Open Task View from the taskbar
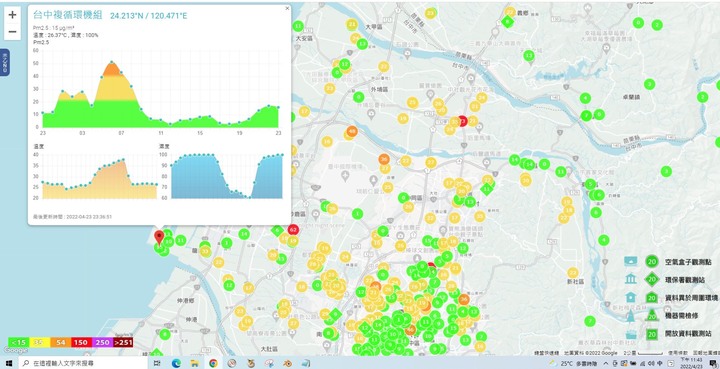The width and height of the screenshot is (720, 369). (157, 363)
